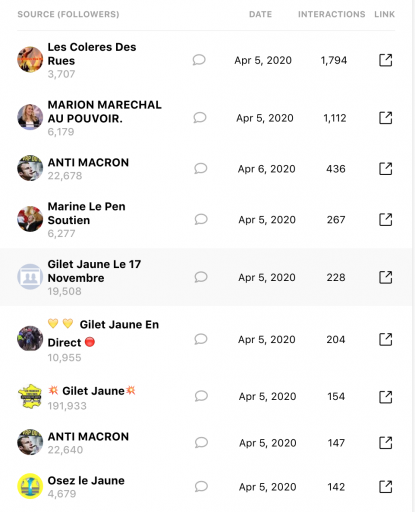Click the Interactions column header
The width and height of the screenshot is (415, 512).
[332, 14]
